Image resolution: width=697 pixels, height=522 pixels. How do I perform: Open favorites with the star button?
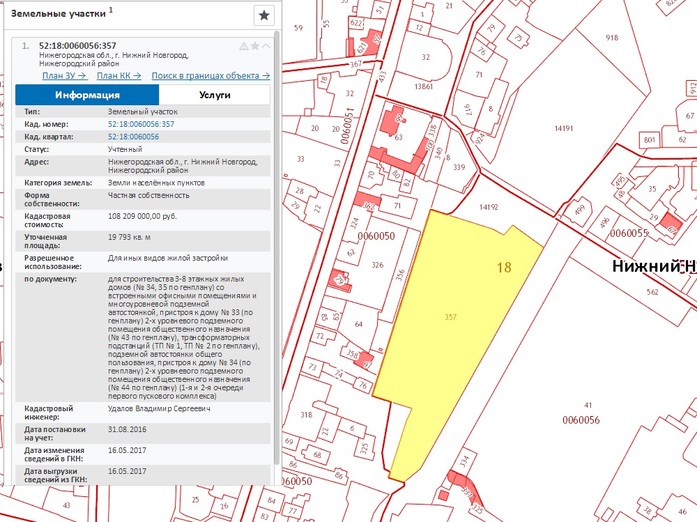[x=264, y=15]
